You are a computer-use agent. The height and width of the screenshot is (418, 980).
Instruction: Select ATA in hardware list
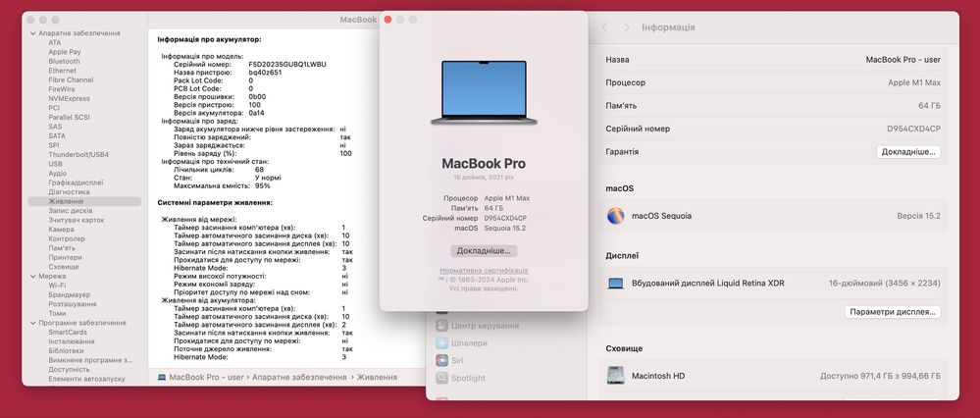[55, 42]
